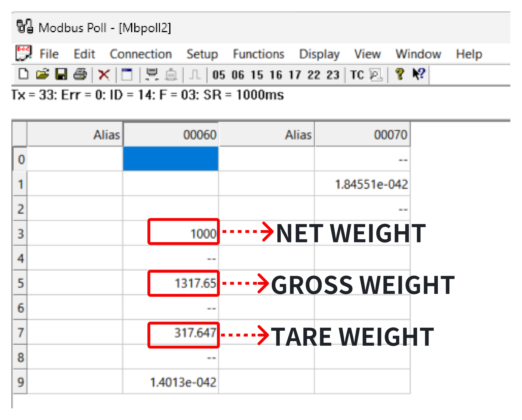Click the red X delete icon

click(104, 74)
